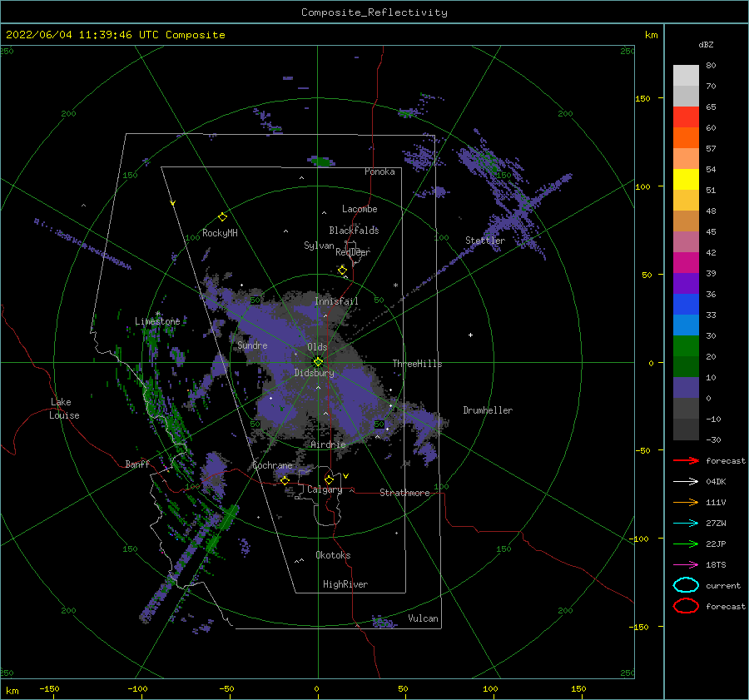Click the RockyMH label
Viewport: 749px width, 700px height.
[x=220, y=233]
